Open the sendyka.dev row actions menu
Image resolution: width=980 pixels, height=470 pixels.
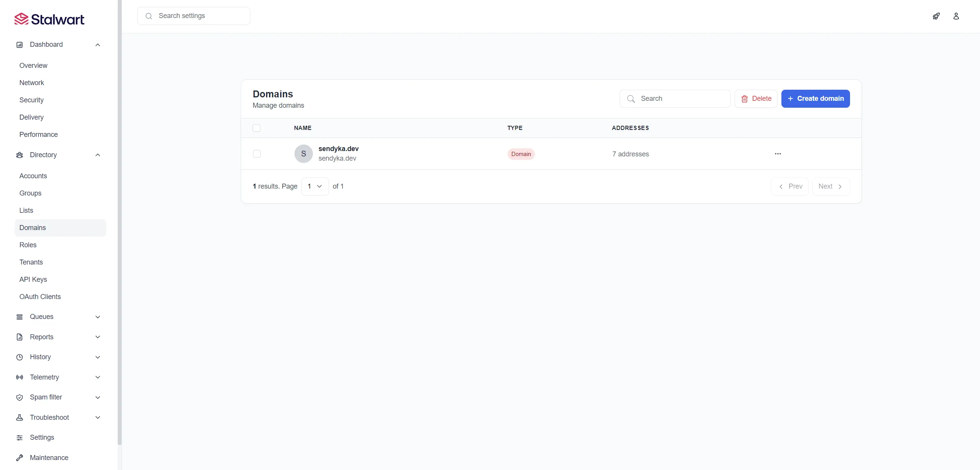(778, 154)
